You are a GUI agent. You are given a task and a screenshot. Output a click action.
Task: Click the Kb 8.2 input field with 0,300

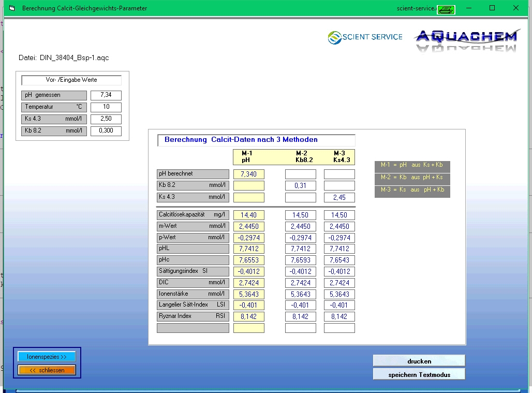(x=106, y=130)
